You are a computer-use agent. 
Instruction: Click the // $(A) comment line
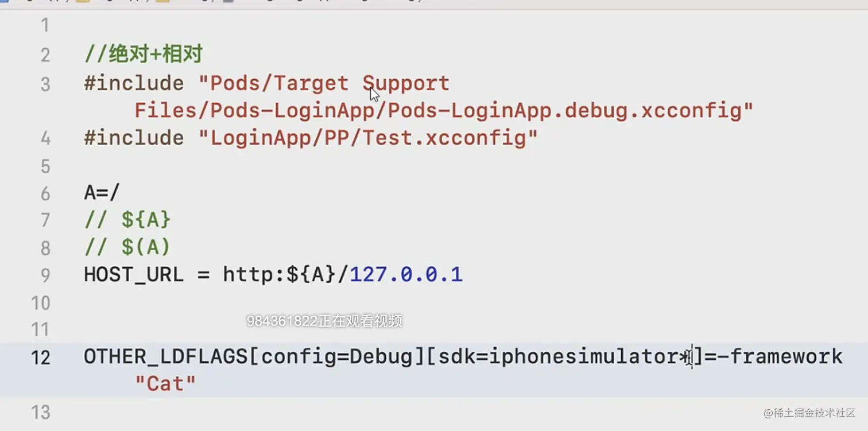[x=127, y=247]
